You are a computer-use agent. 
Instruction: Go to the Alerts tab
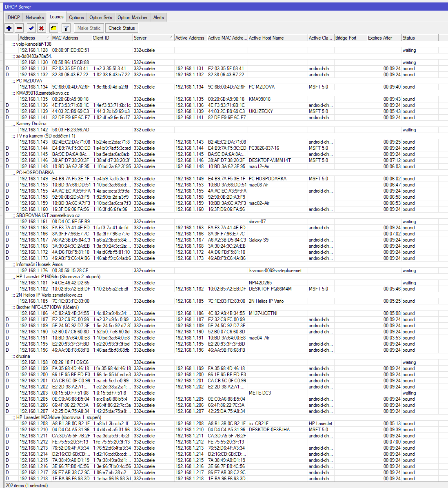tap(159, 18)
